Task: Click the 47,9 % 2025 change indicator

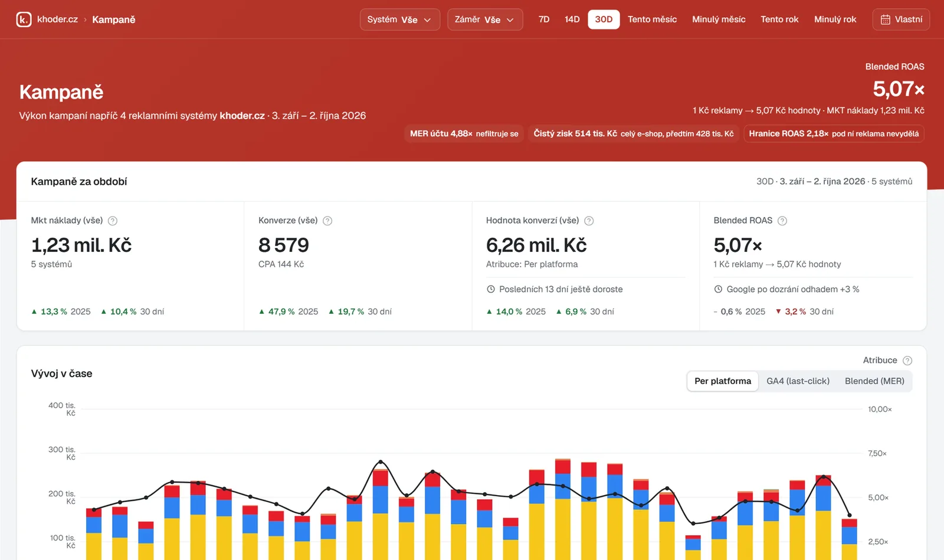Action: pos(289,312)
